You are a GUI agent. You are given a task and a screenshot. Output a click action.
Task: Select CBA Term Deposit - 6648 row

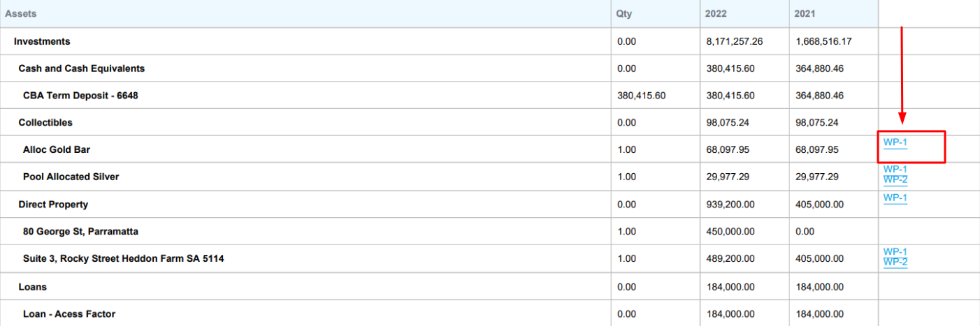(x=80, y=96)
